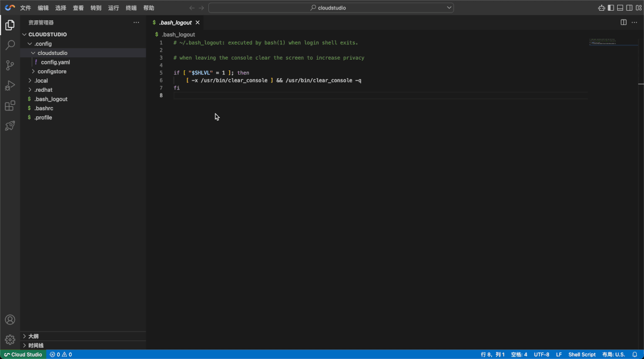Toggle the primary side bar layout icon
644x359 pixels.
pyautogui.click(x=611, y=8)
